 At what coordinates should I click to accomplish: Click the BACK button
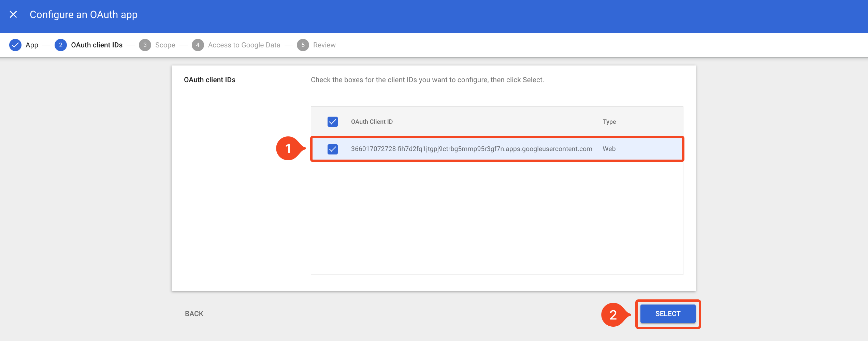tap(194, 314)
